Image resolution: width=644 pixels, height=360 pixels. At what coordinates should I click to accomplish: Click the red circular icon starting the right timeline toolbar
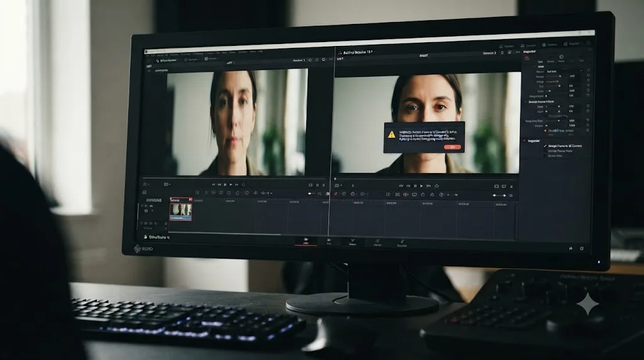336,194
